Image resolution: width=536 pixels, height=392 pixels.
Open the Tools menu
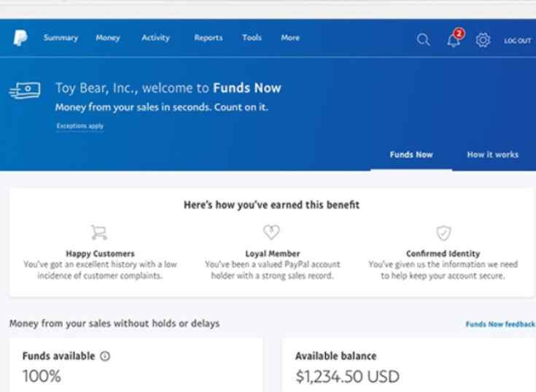pyautogui.click(x=252, y=38)
